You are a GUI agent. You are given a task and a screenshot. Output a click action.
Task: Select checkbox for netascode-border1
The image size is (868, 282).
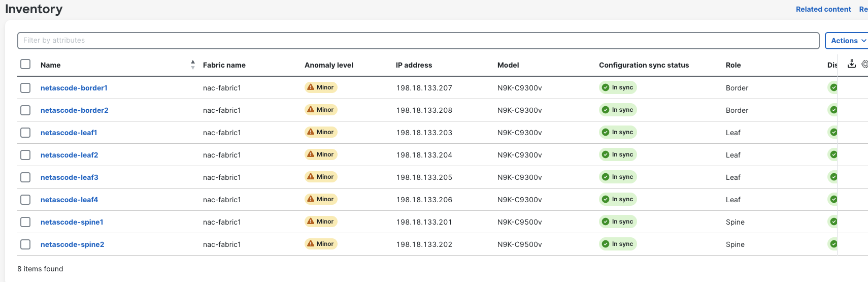[x=25, y=88]
